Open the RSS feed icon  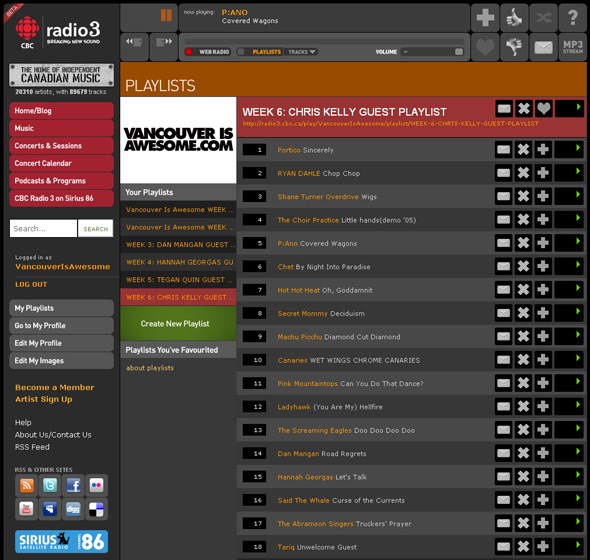pyautogui.click(x=26, y=485)
